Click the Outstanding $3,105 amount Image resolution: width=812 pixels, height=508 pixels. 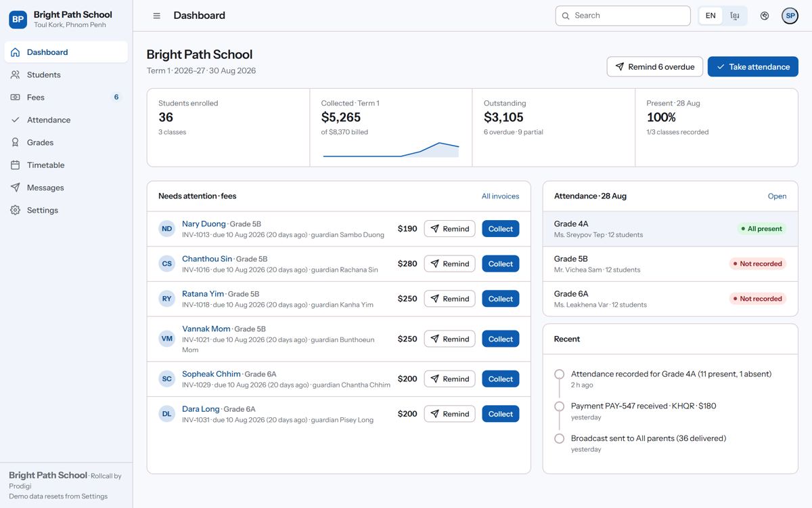pos(503,117)
